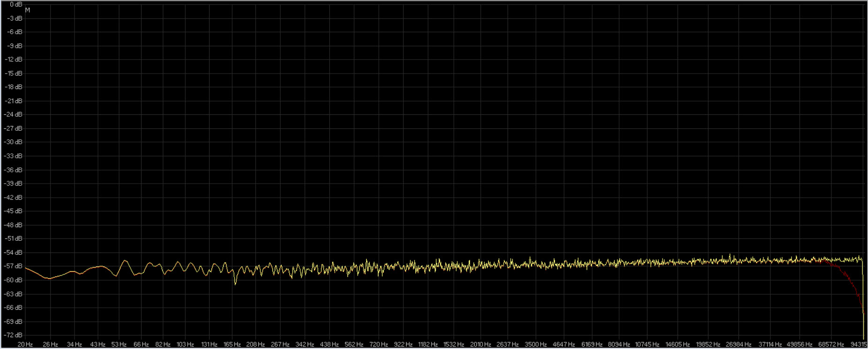Viewport: 868px width, 349px height.
Task: Click the -3 dB level label
Action: (x=15, y=18)
